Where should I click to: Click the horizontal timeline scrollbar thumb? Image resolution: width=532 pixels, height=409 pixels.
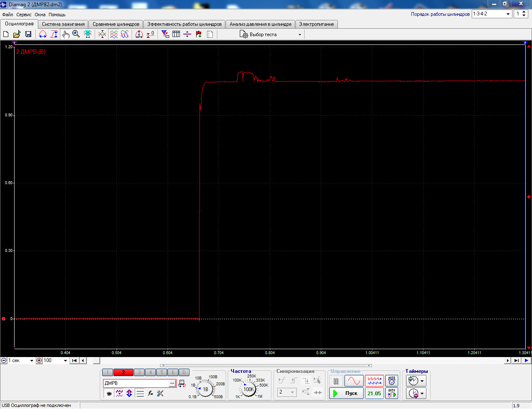point(96,361)
